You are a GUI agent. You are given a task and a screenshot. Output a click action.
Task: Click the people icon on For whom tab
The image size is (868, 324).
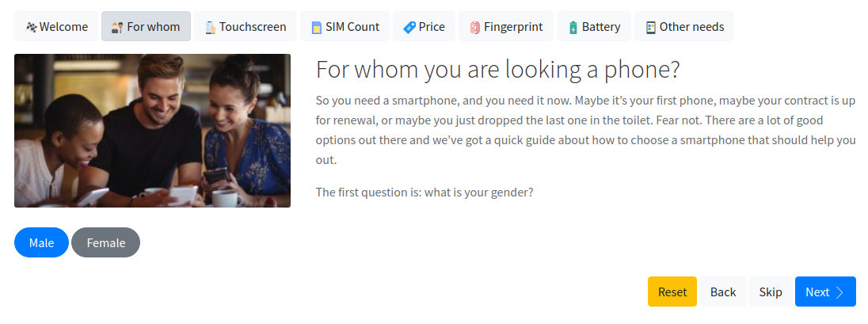(117, 27)
